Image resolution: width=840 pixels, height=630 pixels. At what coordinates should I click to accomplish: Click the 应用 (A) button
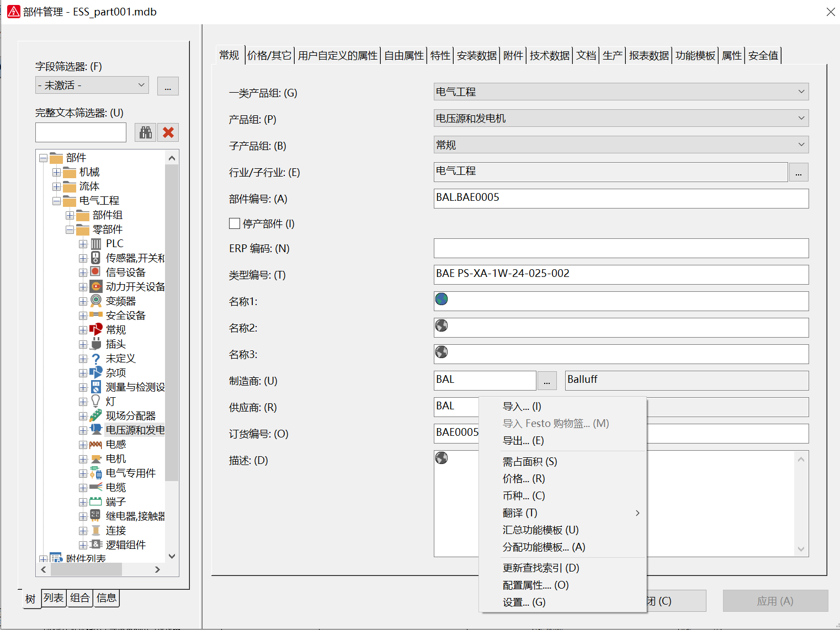tap(775, 601)
